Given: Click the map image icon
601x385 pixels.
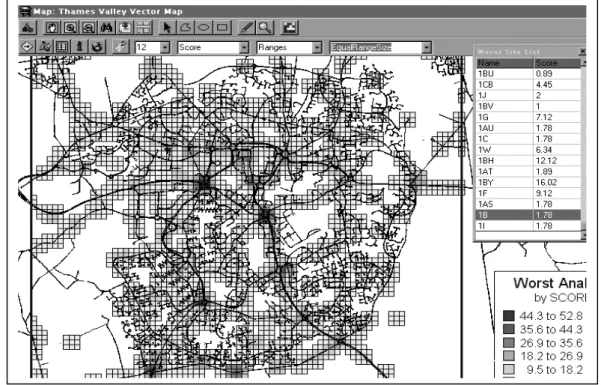Looking at the screenshot, I should (x=289, y=28).
